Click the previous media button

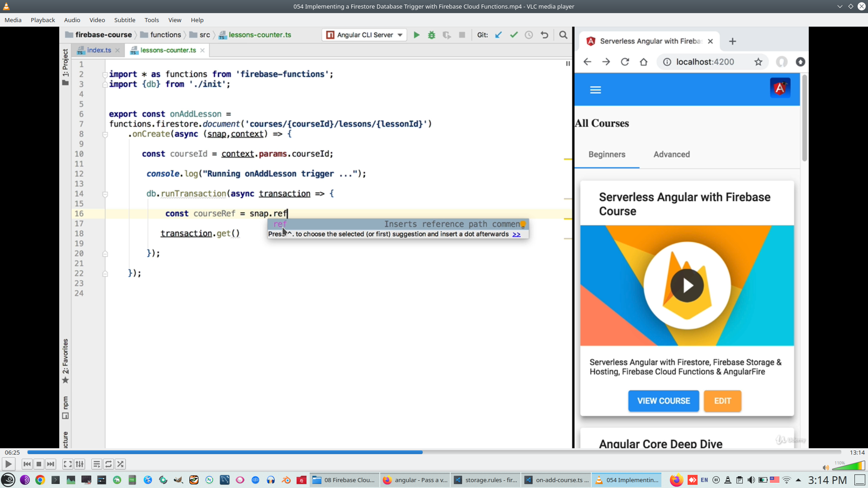pos(27,464)
